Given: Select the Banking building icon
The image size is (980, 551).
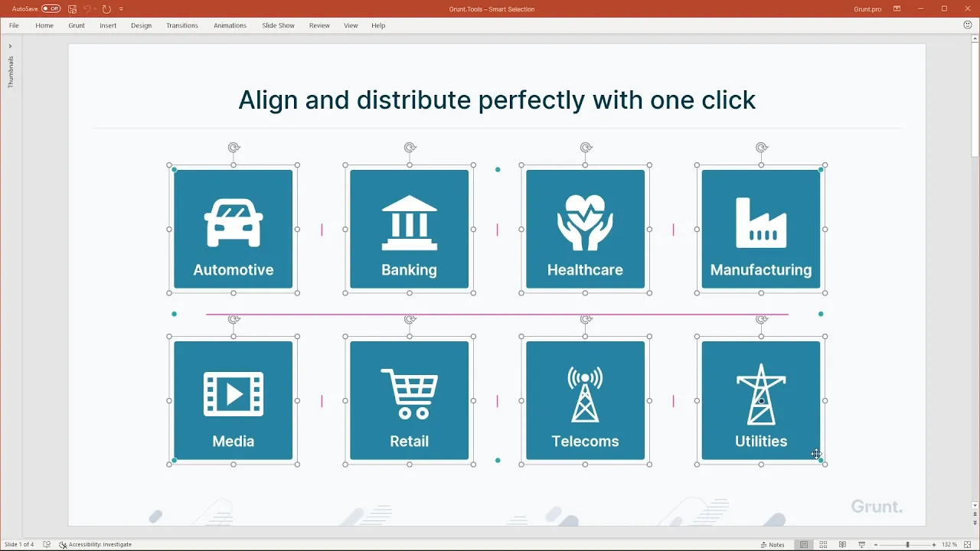Looking at the screenshot, I should pos(410,223).
